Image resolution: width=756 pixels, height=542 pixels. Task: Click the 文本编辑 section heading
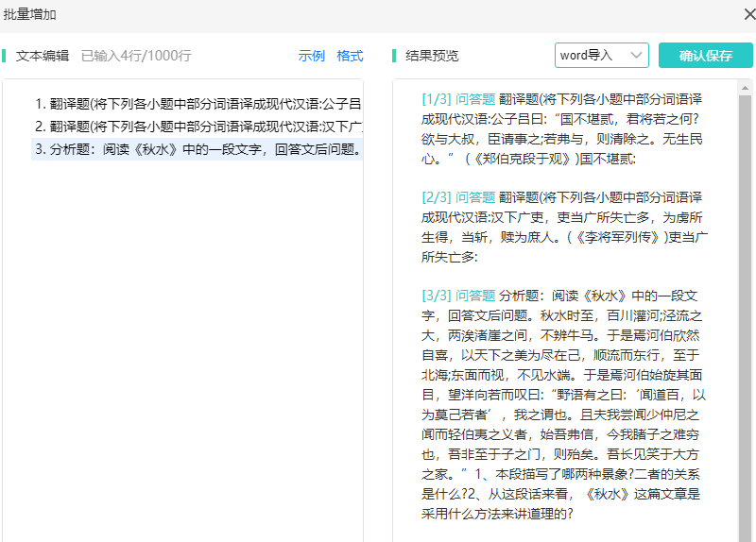[x=43, y=56]
